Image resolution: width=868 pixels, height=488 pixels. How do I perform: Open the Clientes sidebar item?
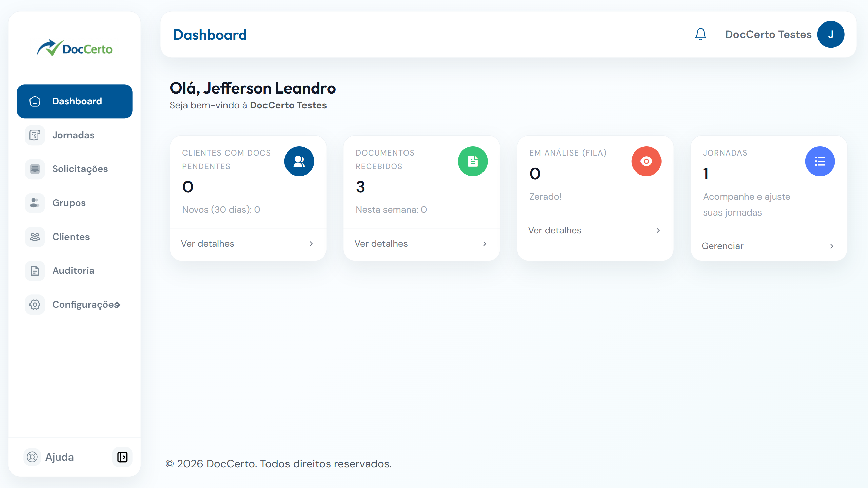(71, 237)
